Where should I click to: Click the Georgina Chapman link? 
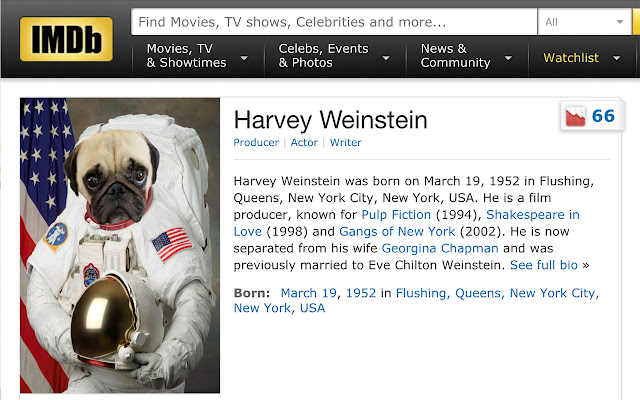point(440,249)
